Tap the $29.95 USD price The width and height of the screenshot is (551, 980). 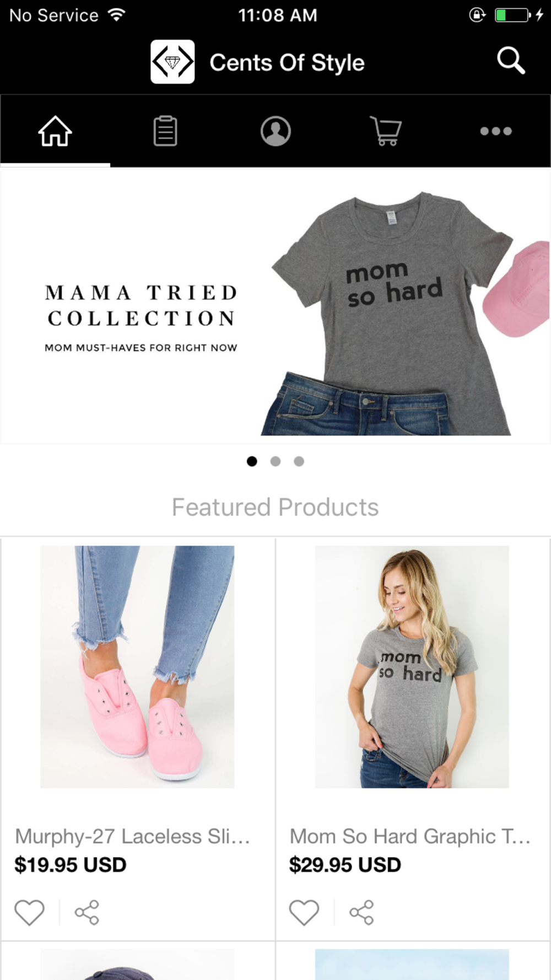pos(345,865)
